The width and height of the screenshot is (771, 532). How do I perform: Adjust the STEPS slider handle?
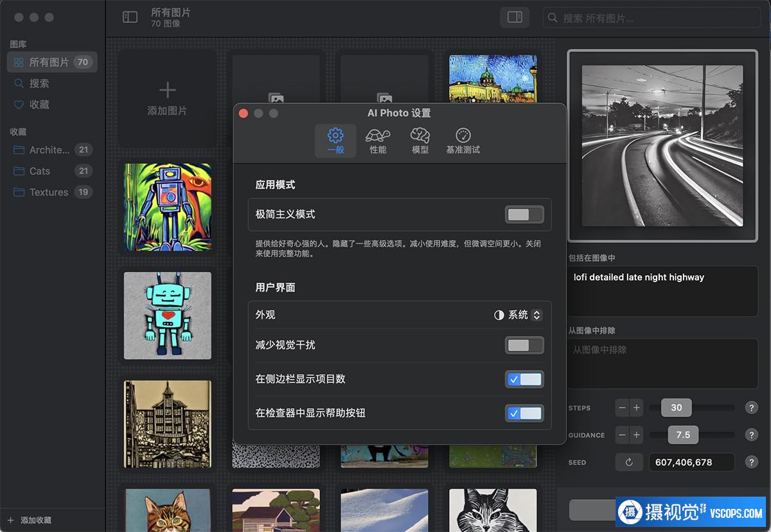point(676,408)
